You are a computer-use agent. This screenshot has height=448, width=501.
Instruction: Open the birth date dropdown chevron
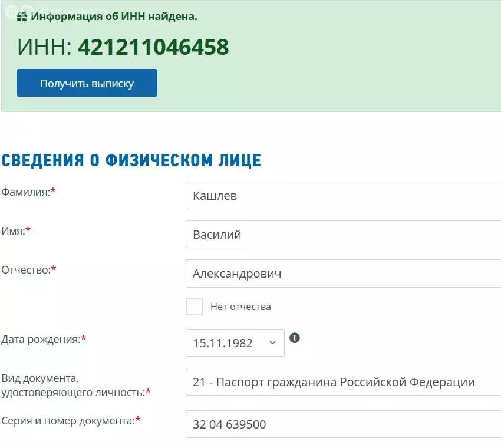click(x=272, y=343)
